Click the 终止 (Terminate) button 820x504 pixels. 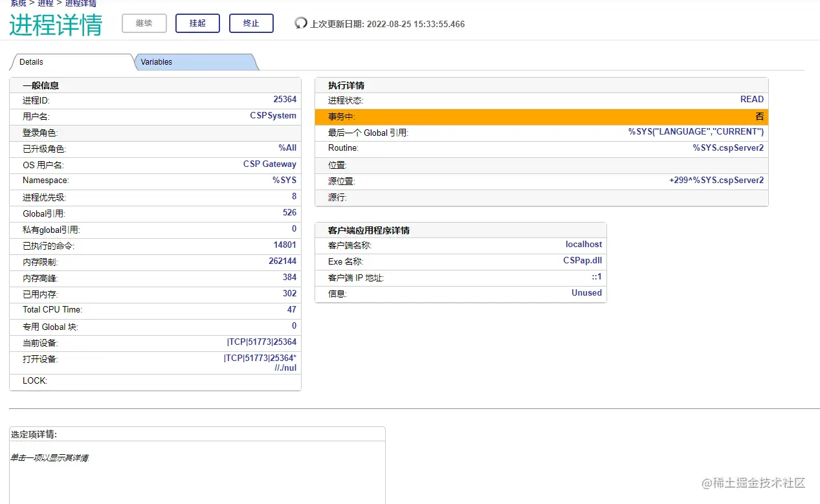251,23
